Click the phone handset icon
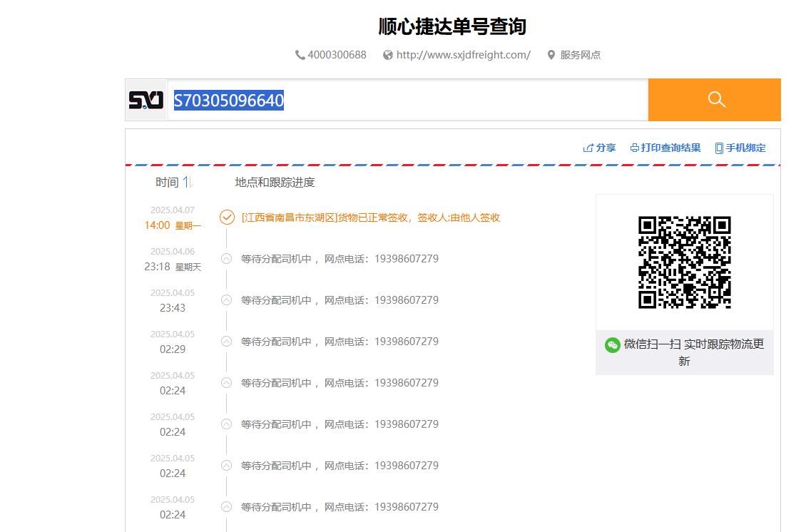Screen dimensions: 791x532 pyautogui.click(x=300, y=55)
